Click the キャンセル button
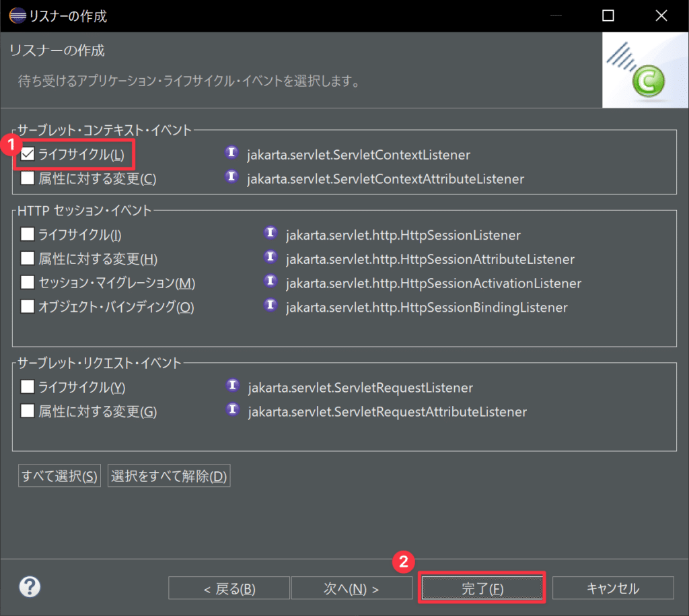The width and height of the screenshot is (689, 616). (x=613, y=588)
